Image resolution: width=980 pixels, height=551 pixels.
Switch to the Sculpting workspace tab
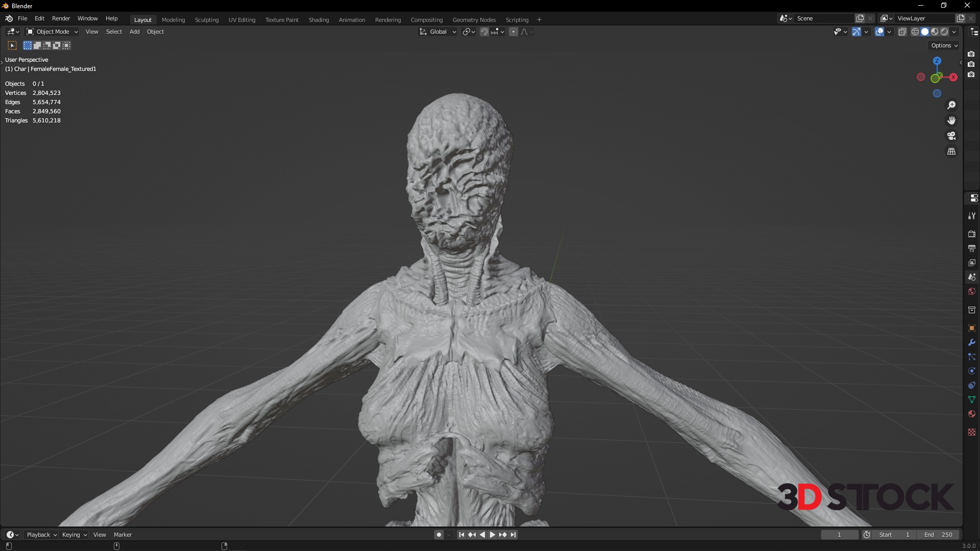(x=206, y=20)
